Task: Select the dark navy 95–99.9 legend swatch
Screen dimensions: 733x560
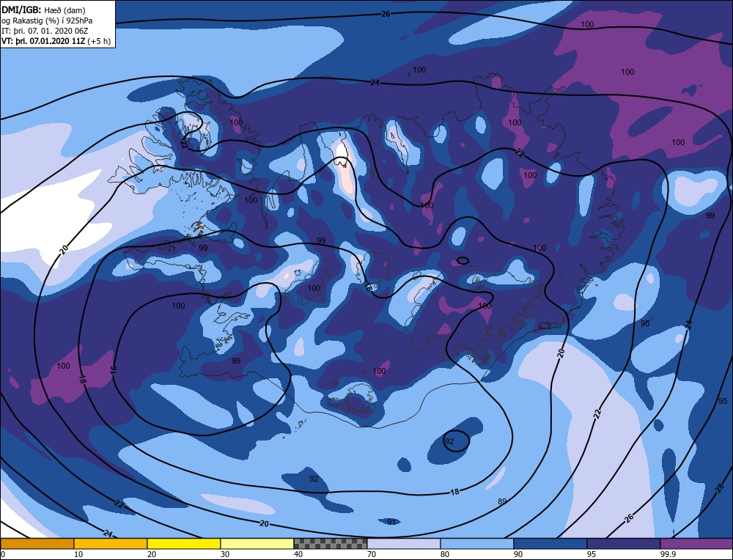Action: pyautogui.click(x=624, y=543)
